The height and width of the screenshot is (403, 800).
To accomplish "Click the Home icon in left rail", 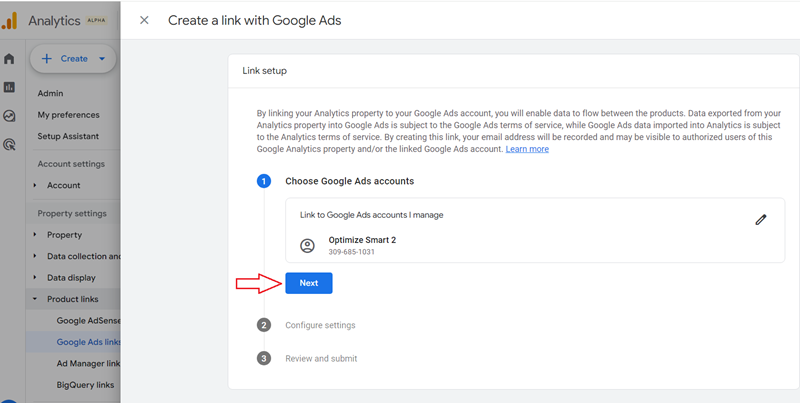I will click(9, 59).
